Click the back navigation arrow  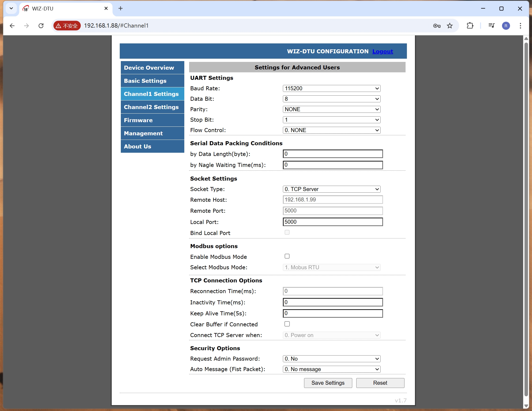pyautogui.click(x=12, y=26)
